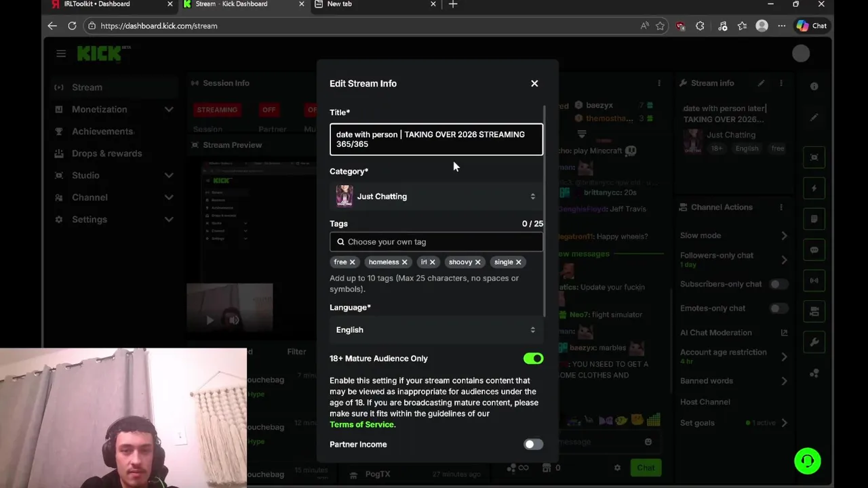Viewport: 868px width, 488px height.
Task: Refresh the browser page
Action: click(72, 26)
